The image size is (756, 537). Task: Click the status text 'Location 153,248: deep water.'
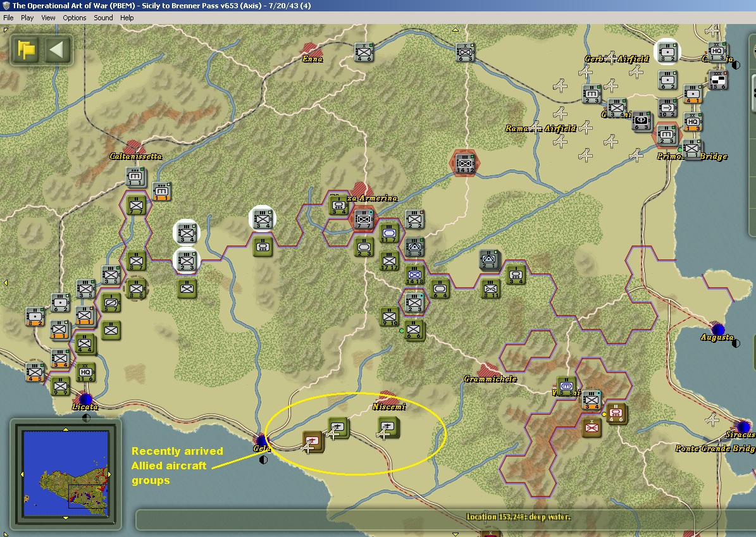[x=519, y=517]
